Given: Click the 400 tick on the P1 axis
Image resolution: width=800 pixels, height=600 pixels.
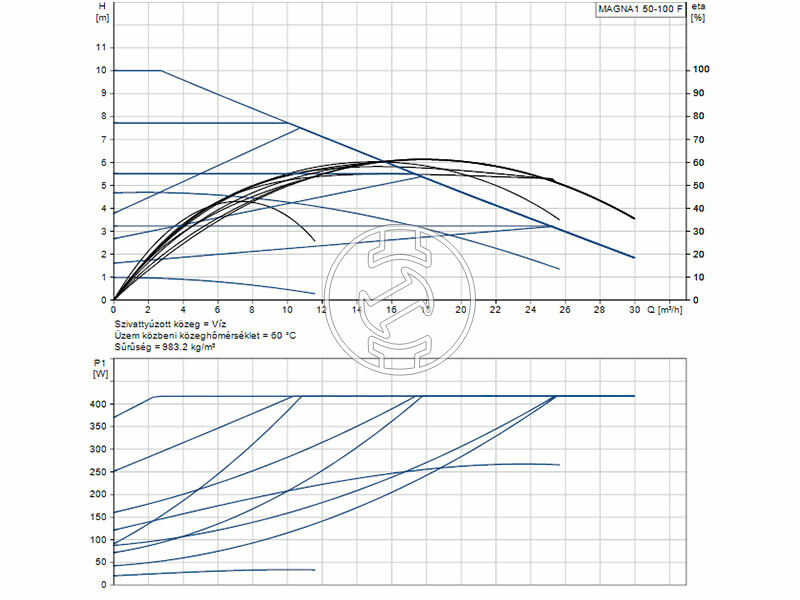Looking at the screenshot, I should 97,405.
